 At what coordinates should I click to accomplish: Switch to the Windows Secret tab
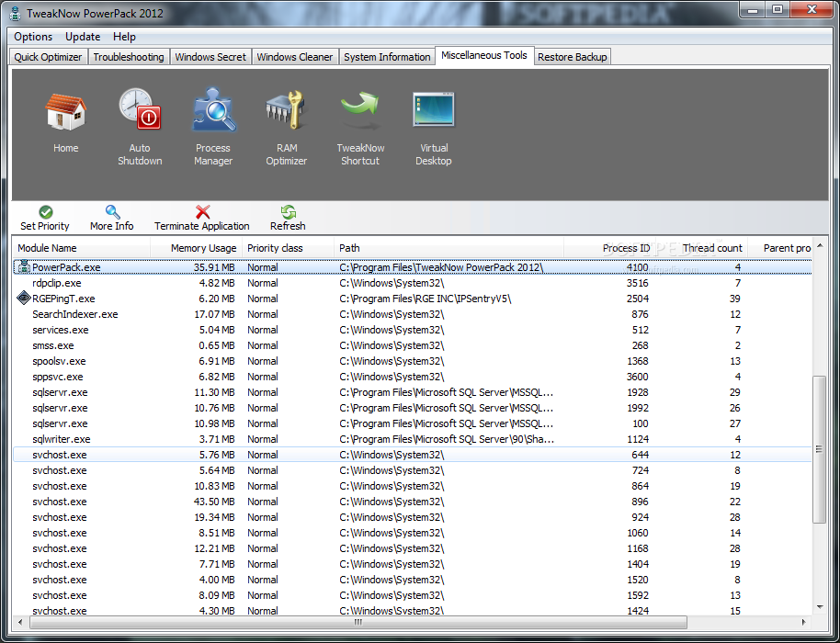pos(210,57)
